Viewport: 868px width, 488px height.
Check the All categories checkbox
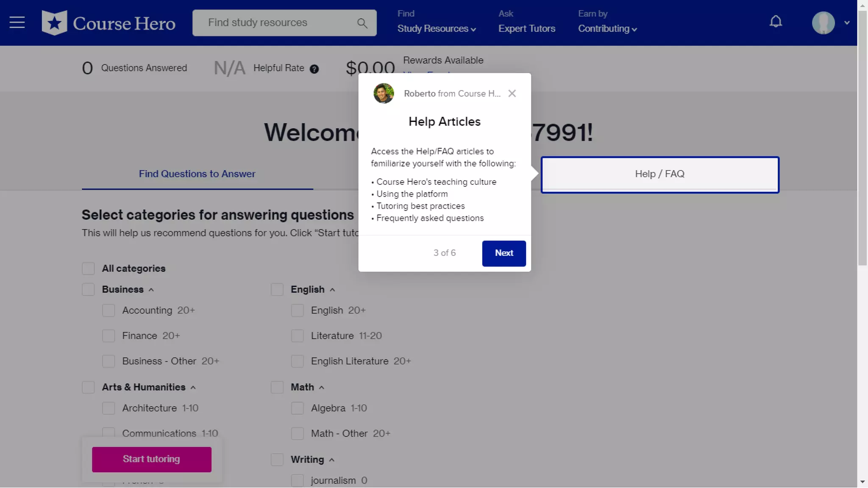click(88, 269)
